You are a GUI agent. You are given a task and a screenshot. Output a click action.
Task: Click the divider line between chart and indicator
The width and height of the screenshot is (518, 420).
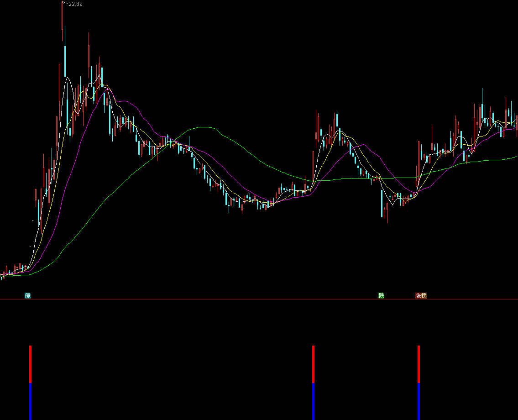(259, 299)
